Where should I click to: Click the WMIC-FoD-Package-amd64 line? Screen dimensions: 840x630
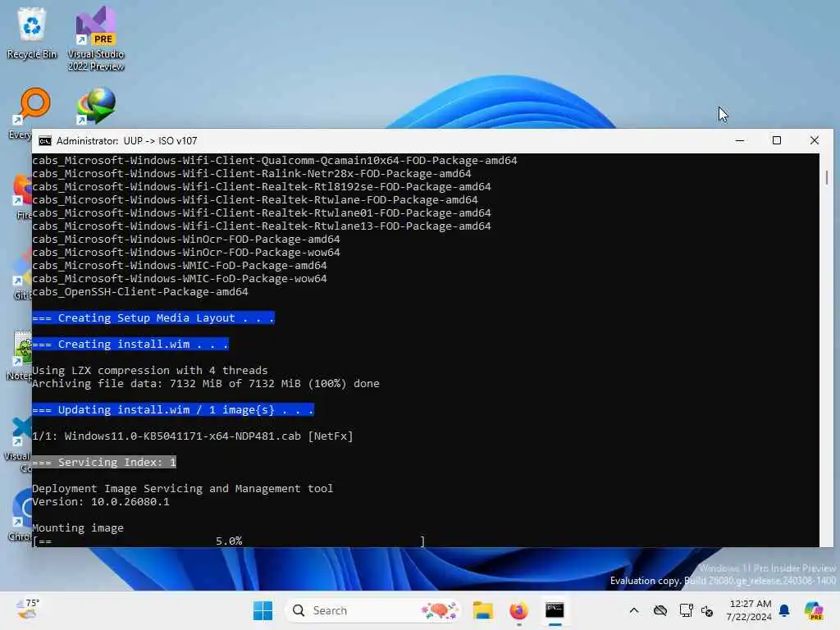[180, 266]
